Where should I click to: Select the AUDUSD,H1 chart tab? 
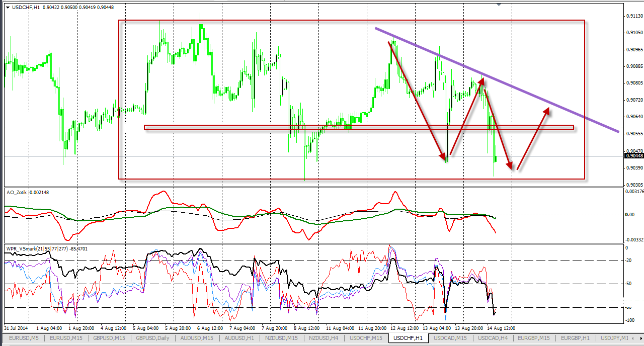point(240,337)
